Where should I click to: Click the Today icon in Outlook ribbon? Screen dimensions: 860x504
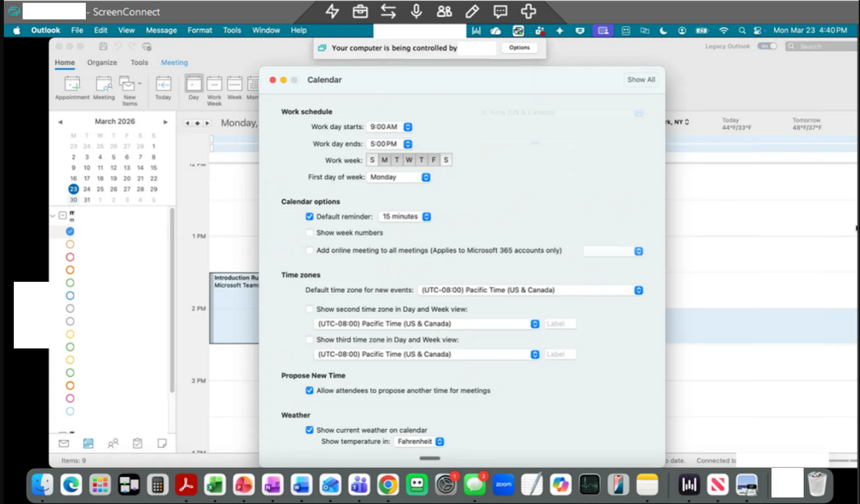click(x=163, y=88)
